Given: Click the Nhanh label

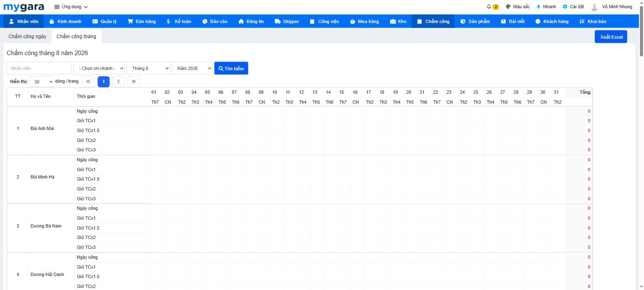Looking at the screenshot, I should click(549, 7).
